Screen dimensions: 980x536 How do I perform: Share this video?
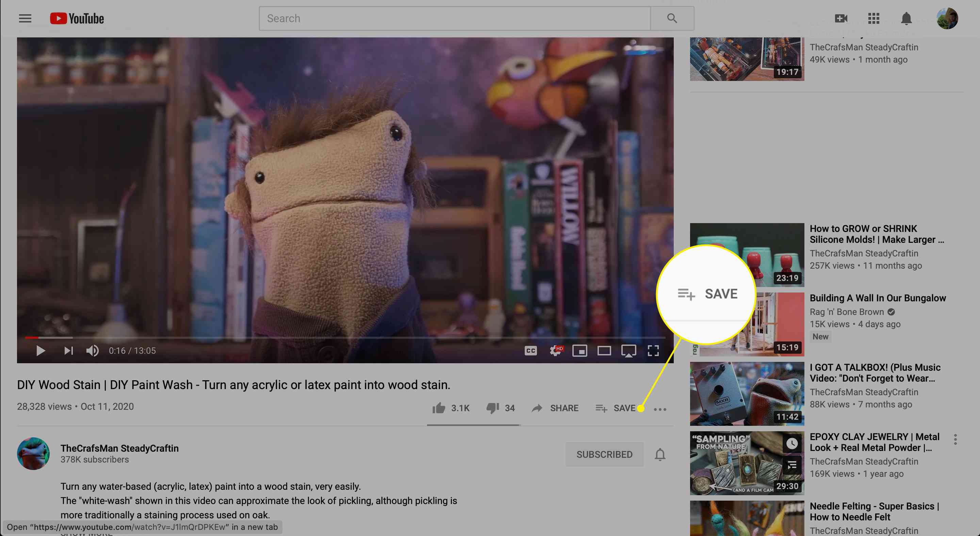555,408
